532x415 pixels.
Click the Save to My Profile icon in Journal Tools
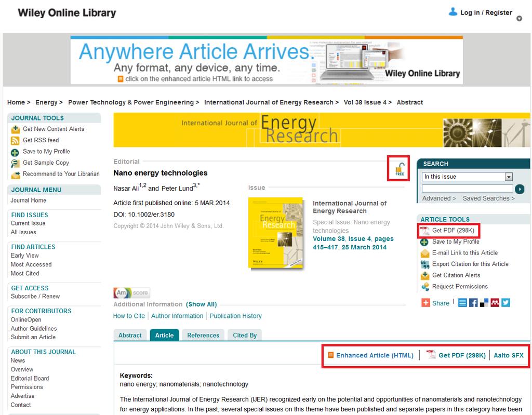coord(15,152)
